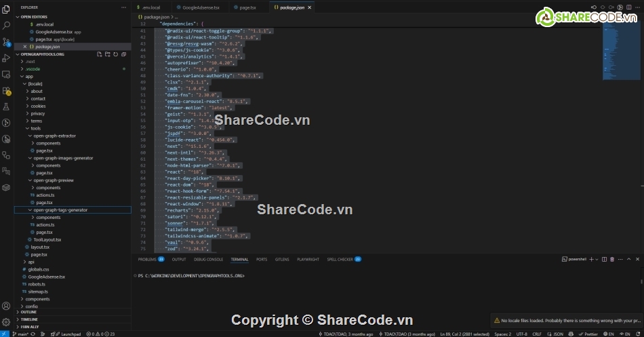The image size is (644, 337).
Task: Change encoding via UTF-8 status item
Action: click(521, 334)
